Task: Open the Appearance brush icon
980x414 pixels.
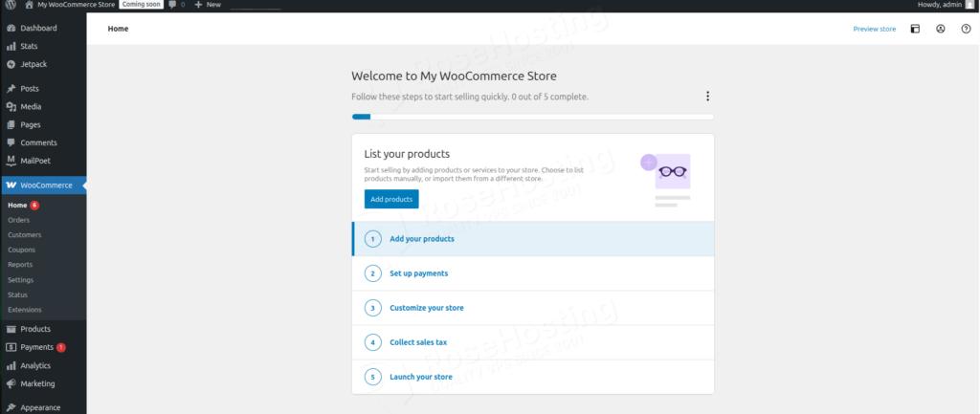Action: coord(11,407)
